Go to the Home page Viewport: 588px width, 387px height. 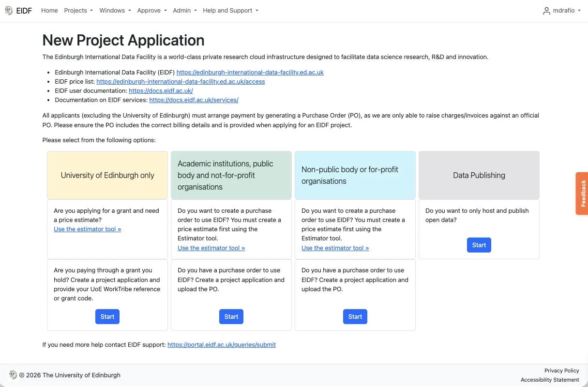click(49, 11)
